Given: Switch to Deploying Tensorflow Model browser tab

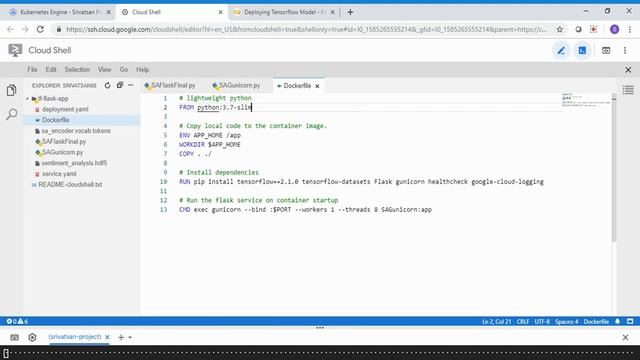Looking at the screenshot, I should (x=283, y=12).
